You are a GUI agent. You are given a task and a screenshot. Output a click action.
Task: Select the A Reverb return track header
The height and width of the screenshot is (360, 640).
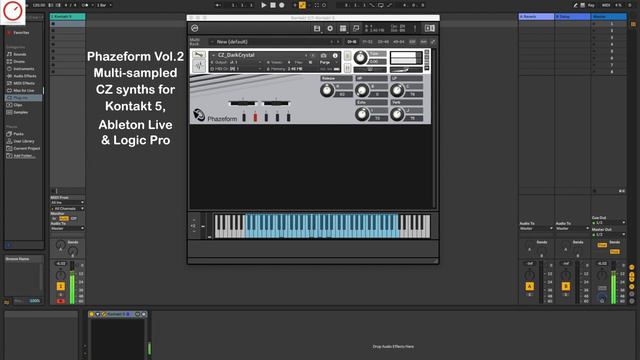tap(536, 16)
